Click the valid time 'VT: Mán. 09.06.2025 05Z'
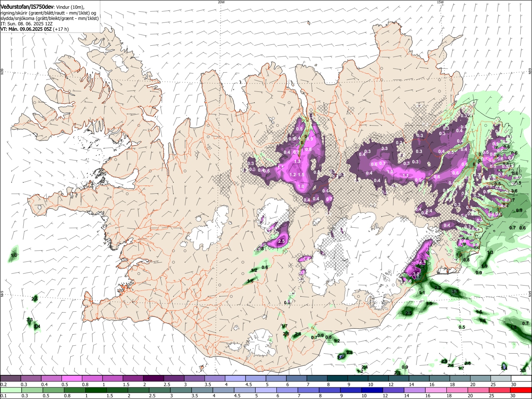532x399 pixels. click(x=26, y=29)
